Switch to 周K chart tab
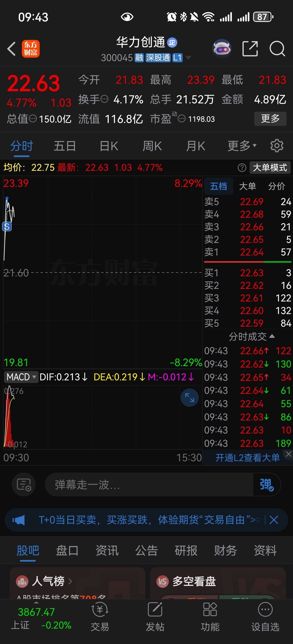The image size is (293, 644). coord(152,146)
